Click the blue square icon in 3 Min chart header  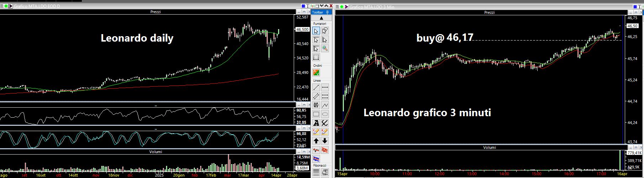[x=636, y=7]
